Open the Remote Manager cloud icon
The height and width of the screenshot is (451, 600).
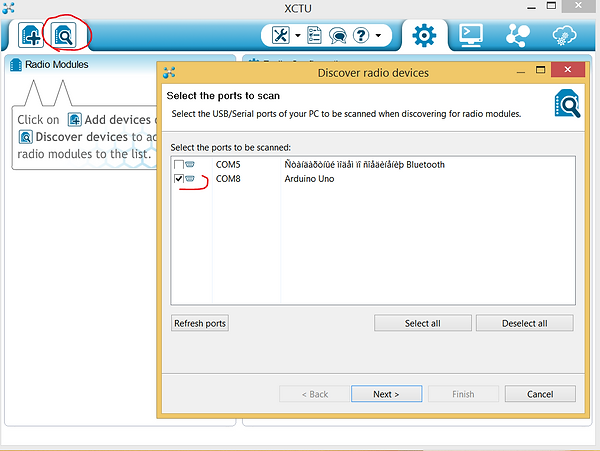(564, 36)
